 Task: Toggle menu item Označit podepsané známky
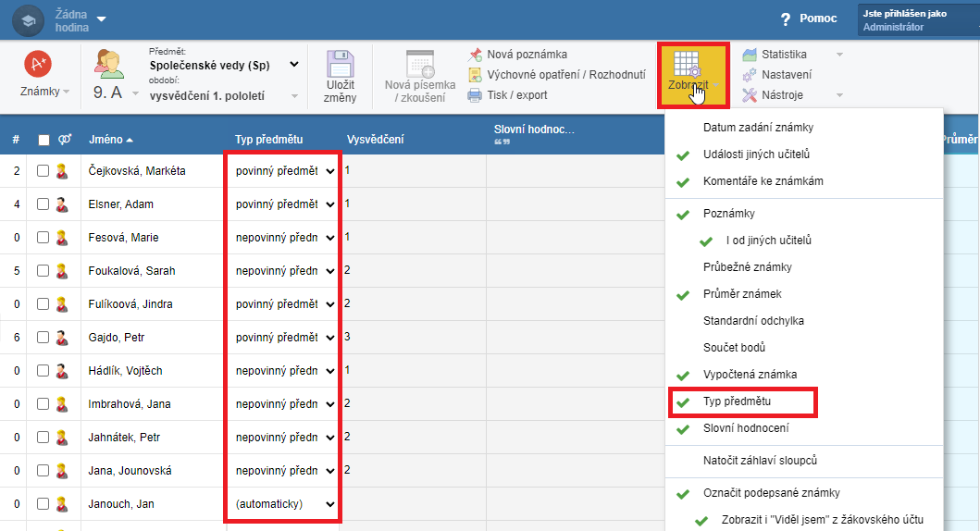point(804,493)
